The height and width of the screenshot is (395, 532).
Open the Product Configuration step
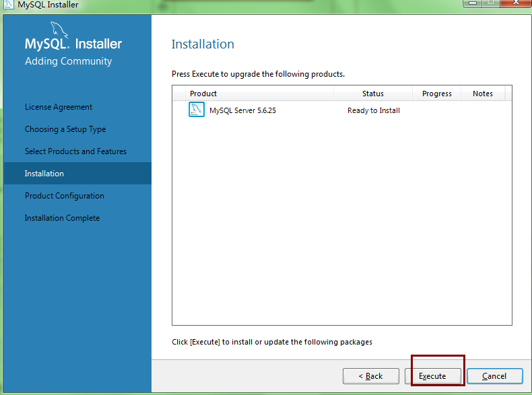coord(65,196)
